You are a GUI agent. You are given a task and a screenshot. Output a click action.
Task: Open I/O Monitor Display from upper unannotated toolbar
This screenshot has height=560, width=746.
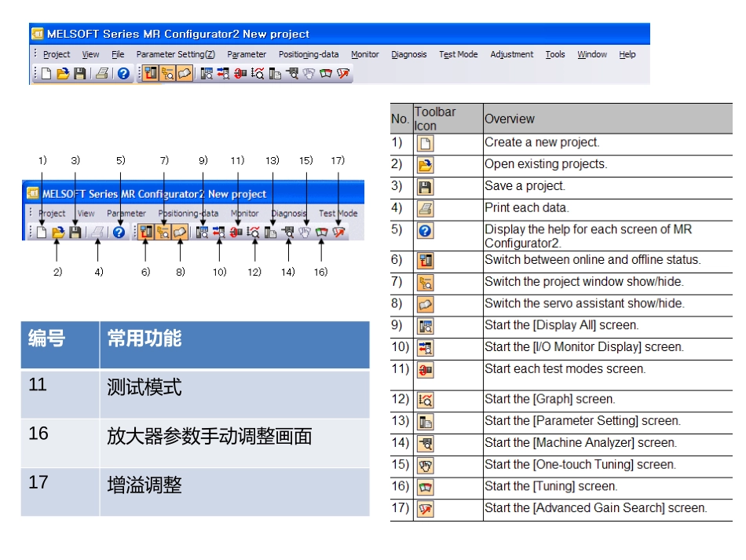[x=223, y=73]
